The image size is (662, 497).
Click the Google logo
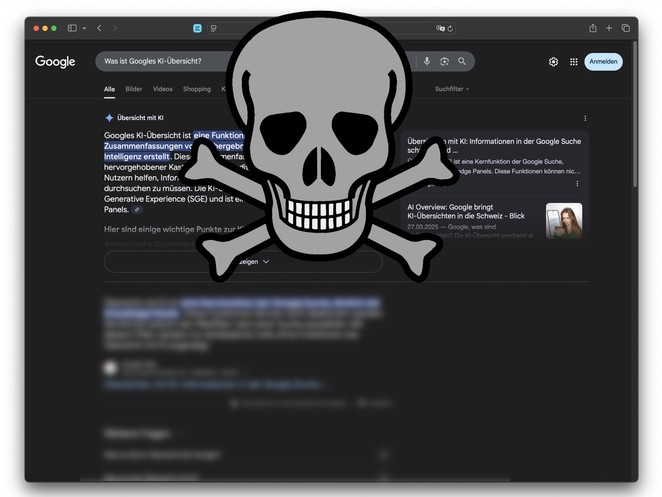(55, 62)
